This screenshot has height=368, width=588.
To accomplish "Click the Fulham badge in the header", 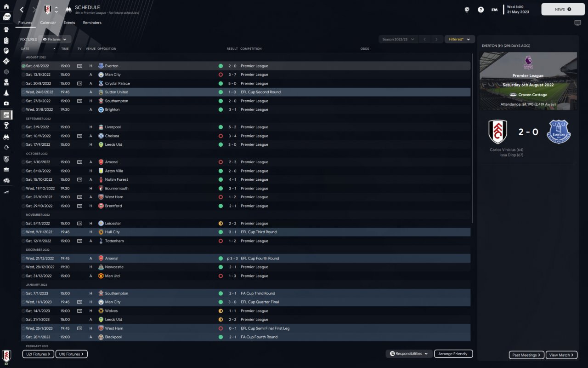I will 48,10.
